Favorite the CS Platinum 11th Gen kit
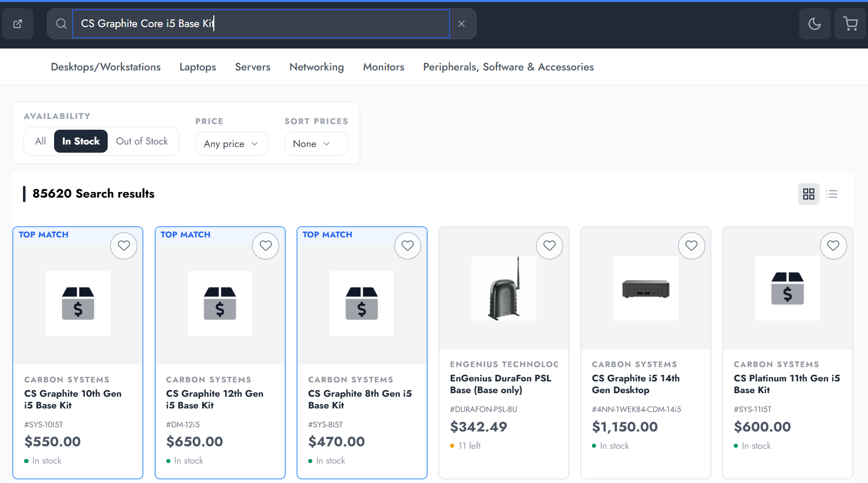Viewport: 868px width, 483px height. click(x=833, y=246)
